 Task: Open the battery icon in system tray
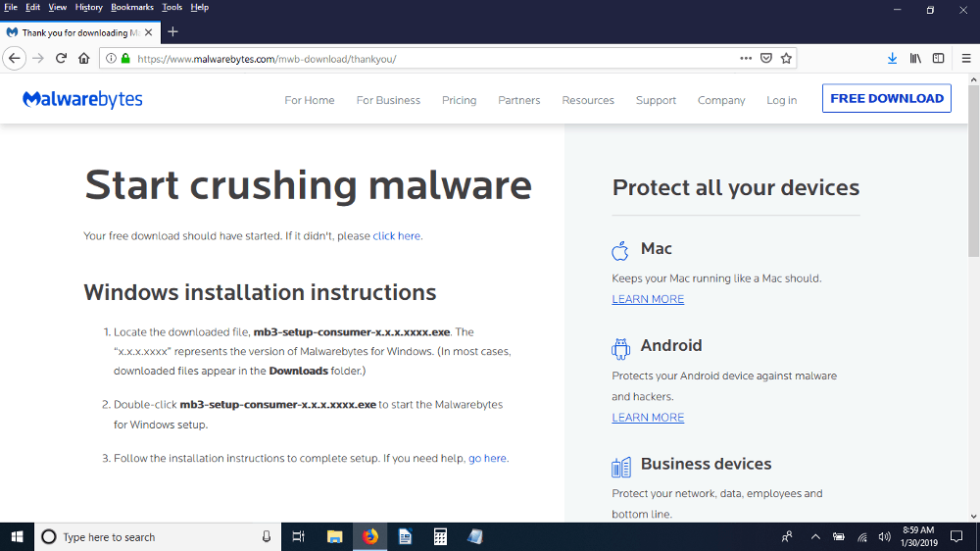point(839,536)
